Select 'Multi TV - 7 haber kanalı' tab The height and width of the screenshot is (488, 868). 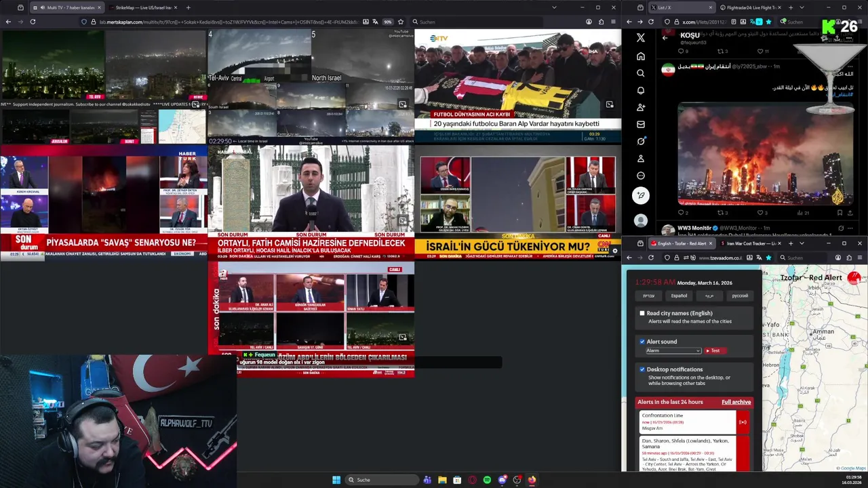(x=66, y=7)
